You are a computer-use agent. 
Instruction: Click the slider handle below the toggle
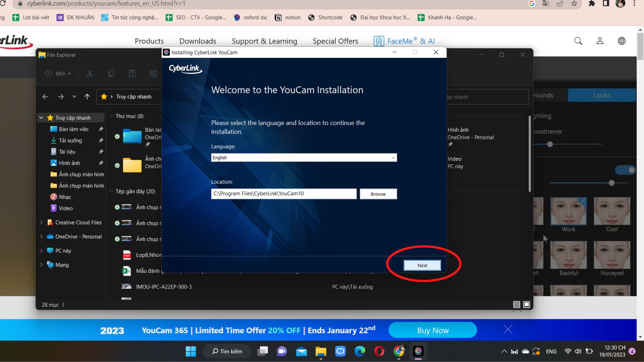[611, 183]
